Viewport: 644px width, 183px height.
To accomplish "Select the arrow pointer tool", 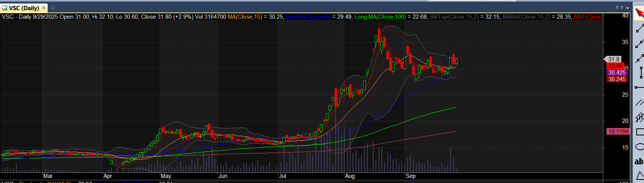I will click(x=639, y=13).
